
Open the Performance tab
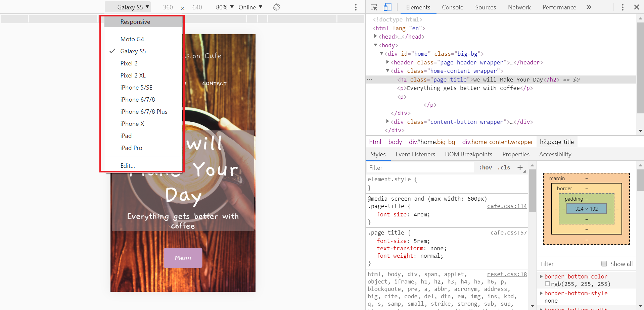(559, 7)
